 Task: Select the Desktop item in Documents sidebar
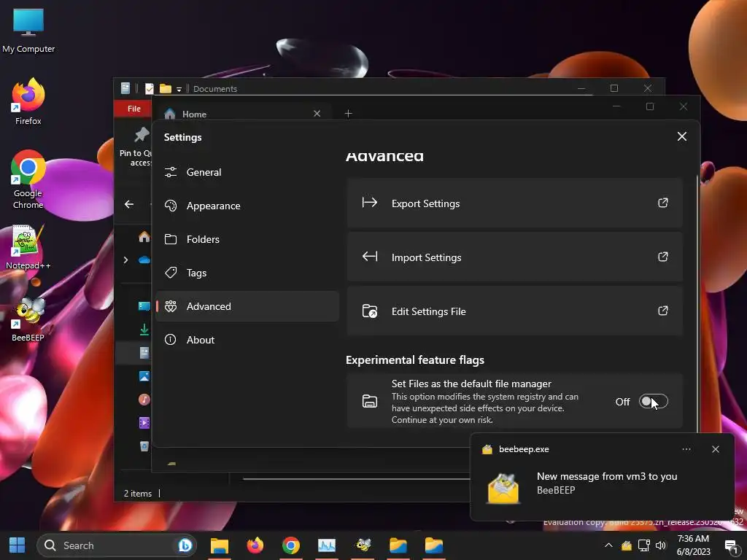(144, 306)
